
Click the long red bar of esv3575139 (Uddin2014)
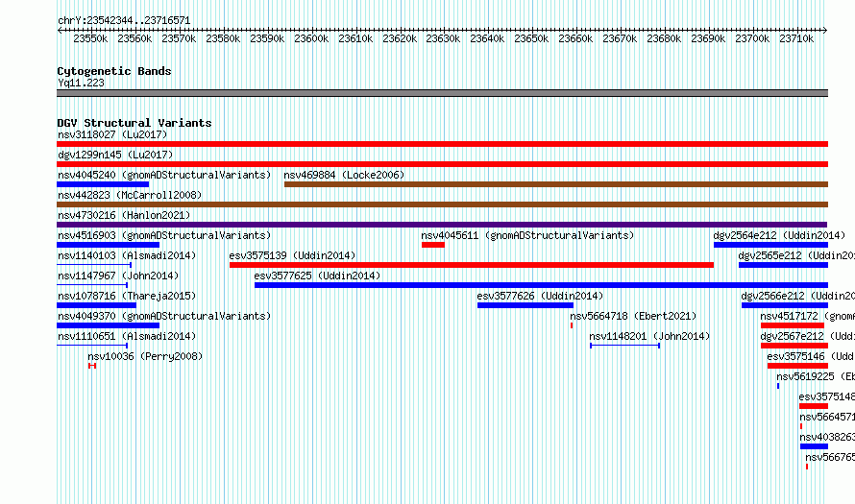[x=472, y=265]
